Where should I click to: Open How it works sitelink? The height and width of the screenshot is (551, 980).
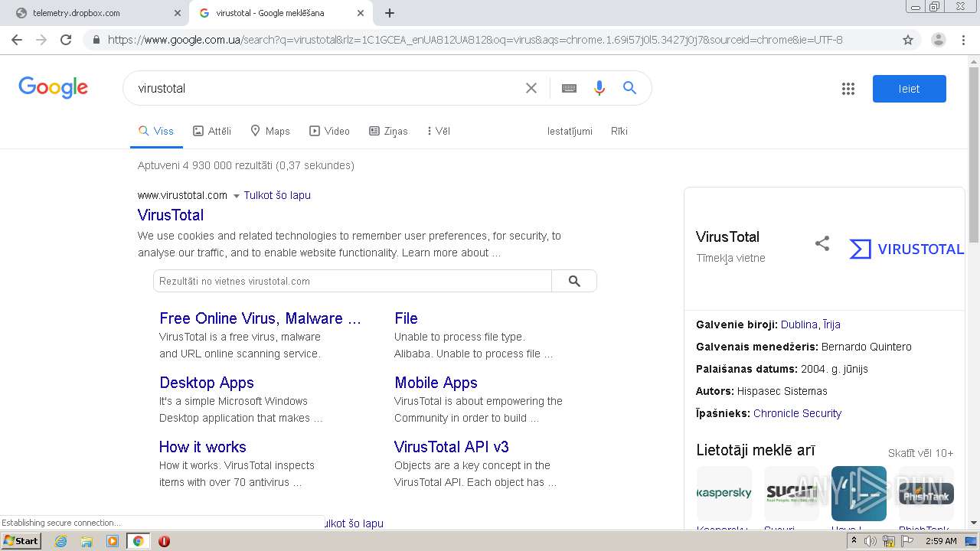click(203, 447)
